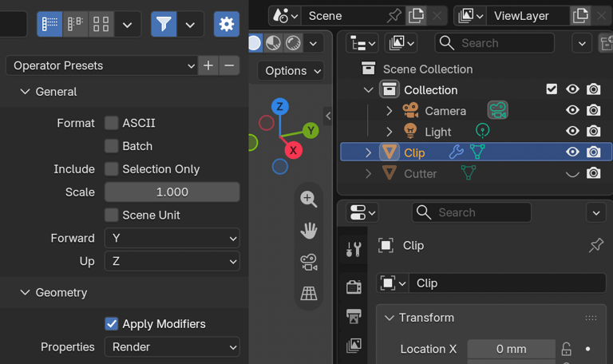
Task: Select the Cutter object row
Action: tap(475, 173)
